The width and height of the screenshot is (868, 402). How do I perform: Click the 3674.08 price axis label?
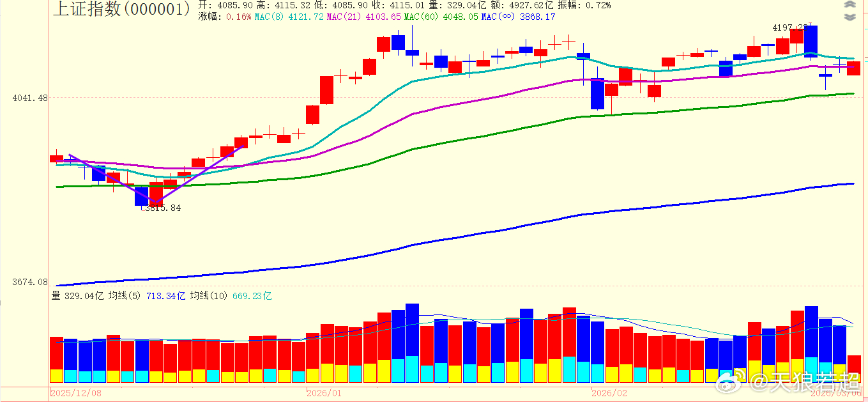click(30, 281)
